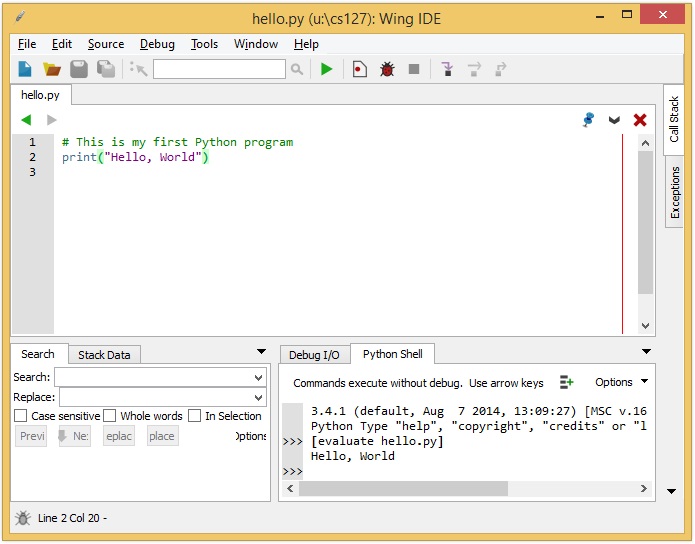Expand the Search field dropdown
Image resolution: width=695 pixels, height=544 pixels.
[x=259, y=378]
